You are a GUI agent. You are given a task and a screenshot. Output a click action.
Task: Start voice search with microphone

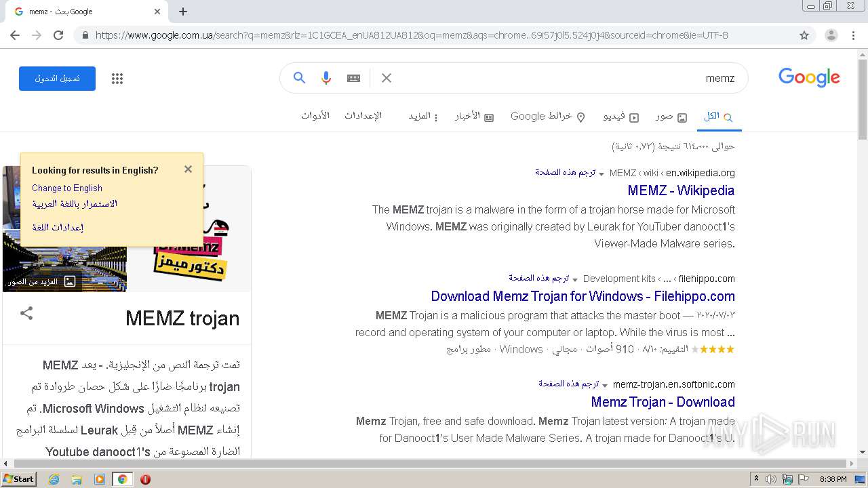pos(326,78)
